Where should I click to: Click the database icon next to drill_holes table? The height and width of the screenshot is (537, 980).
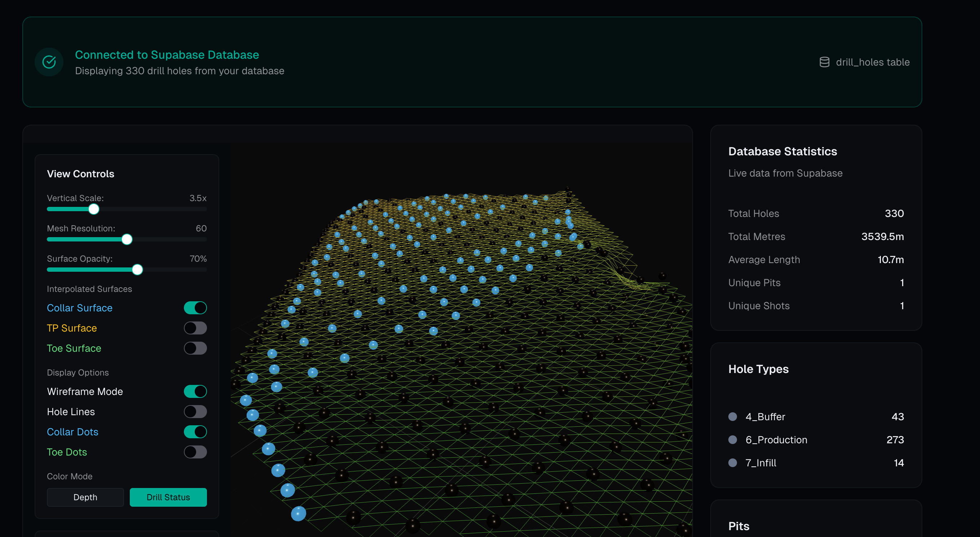pyautogui.click(x=825, y=62)
